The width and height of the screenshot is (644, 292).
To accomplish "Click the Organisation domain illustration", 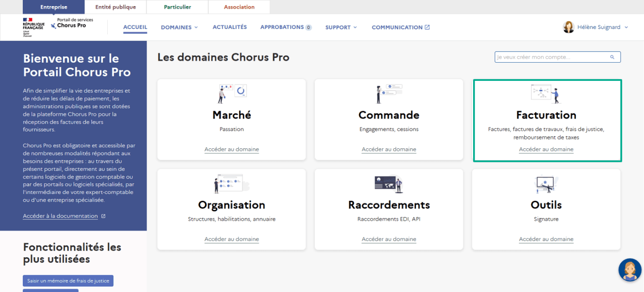I will tap(231, 184).
